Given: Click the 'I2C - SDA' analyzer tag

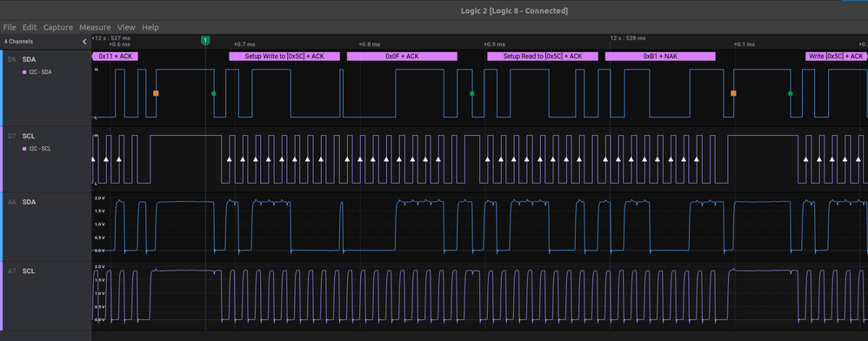Looking at the screenshot, I should [40, 72].
